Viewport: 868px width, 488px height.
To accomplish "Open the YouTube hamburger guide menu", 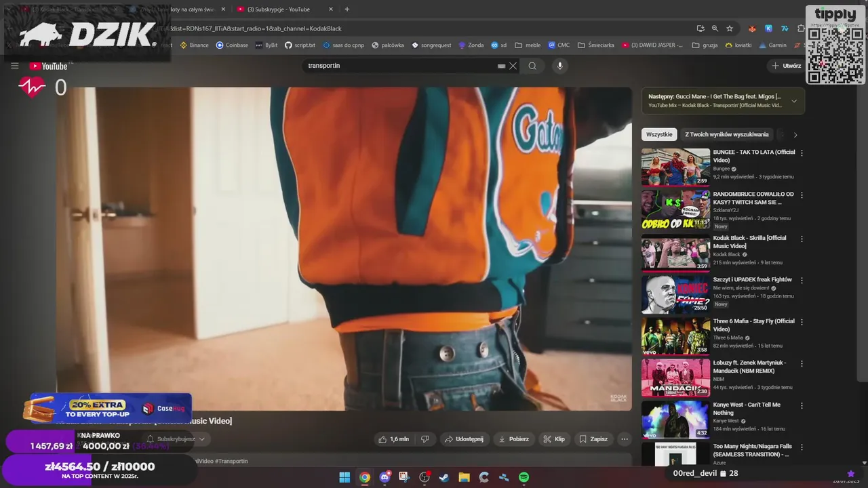I will point(14,66).
